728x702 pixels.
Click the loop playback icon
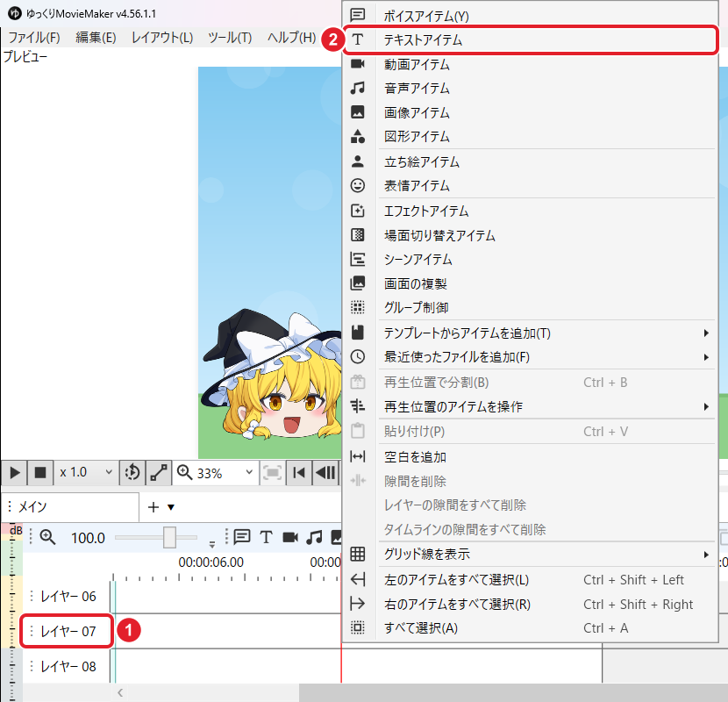click(132, 473)
